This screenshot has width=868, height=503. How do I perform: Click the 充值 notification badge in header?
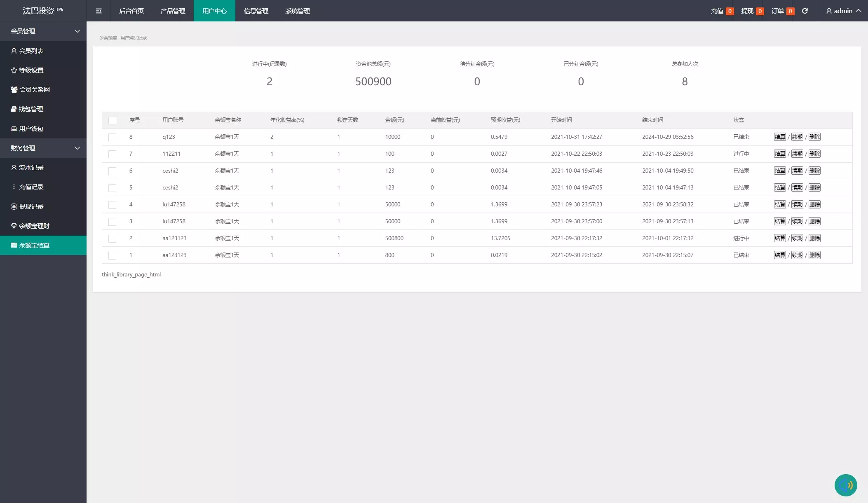pos(729,11)
